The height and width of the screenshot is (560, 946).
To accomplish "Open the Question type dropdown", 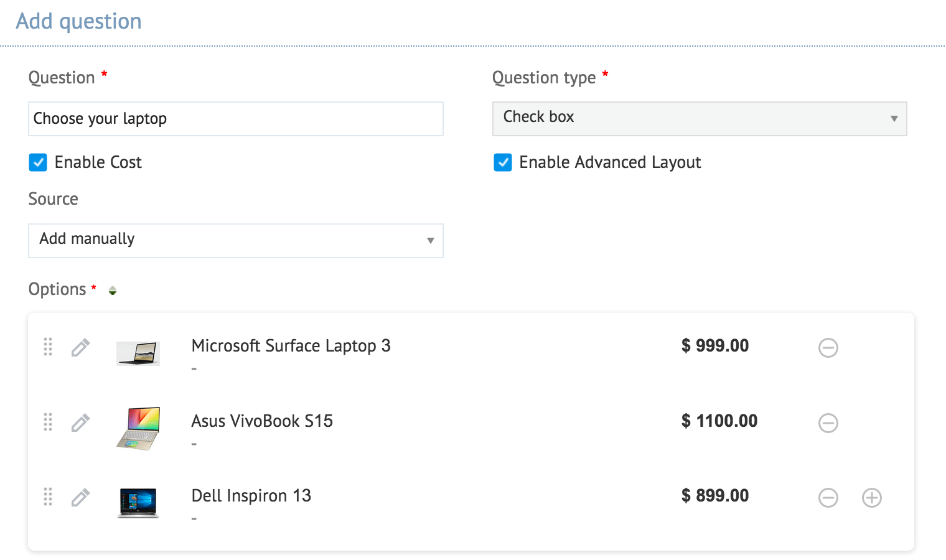I will 700,118.
